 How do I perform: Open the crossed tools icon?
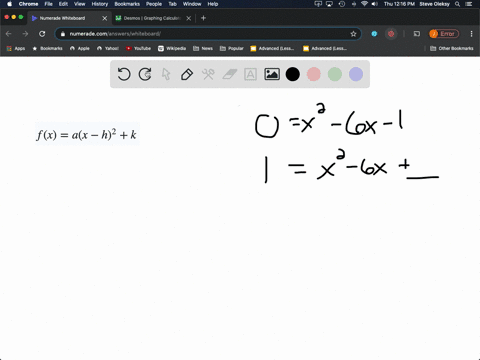(208, 74)
